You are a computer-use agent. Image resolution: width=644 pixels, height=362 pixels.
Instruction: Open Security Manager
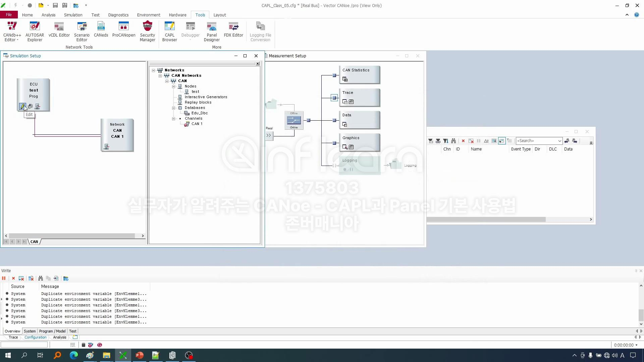pos(148,32)
